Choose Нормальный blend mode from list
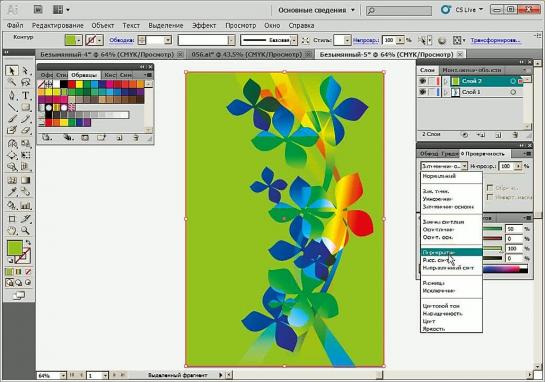This screenshot has height=382, width=545. point(439,176)
